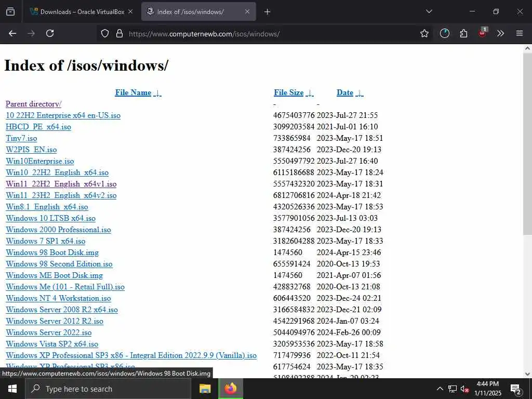The width and height of the screenshot is (532, 399).
Task: Open the list all tabs dropdown
Action: (429, 11)
